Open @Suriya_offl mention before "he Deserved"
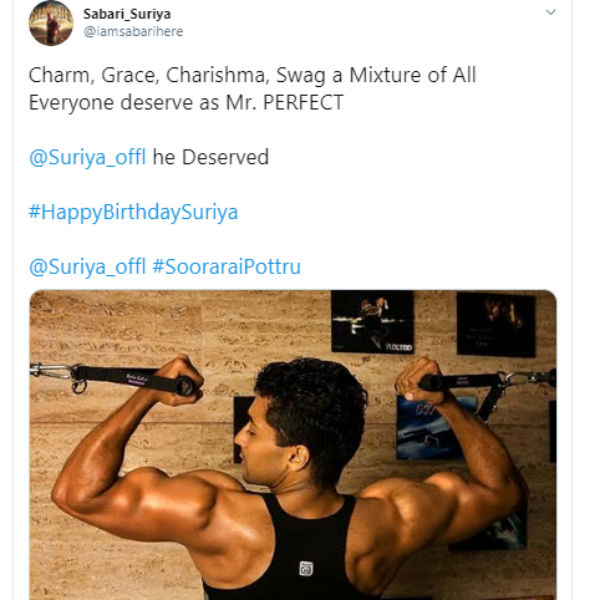This screenshot has height=600, width=600. coord(89,159)
